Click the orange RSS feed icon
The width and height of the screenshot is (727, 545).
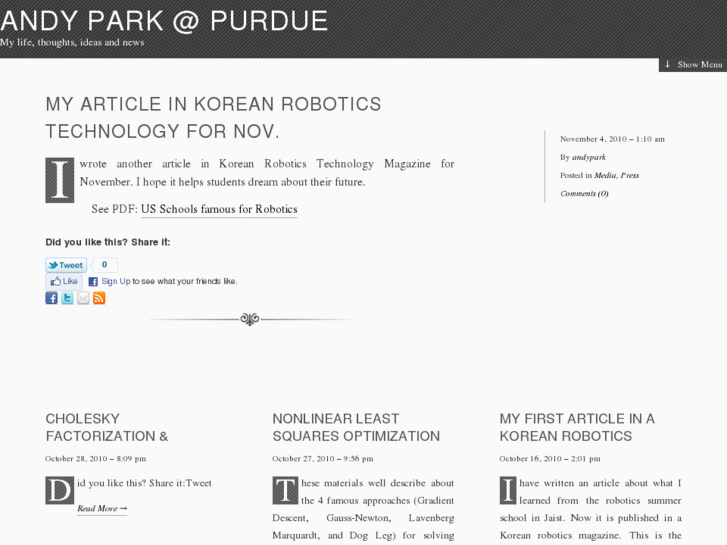[99, 298]
